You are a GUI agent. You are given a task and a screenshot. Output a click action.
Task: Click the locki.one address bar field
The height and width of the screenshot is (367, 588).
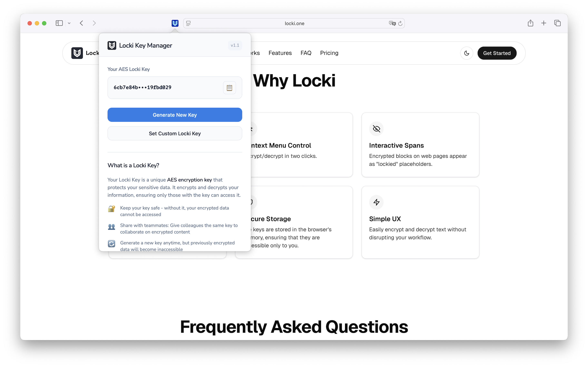pos(294,23)
